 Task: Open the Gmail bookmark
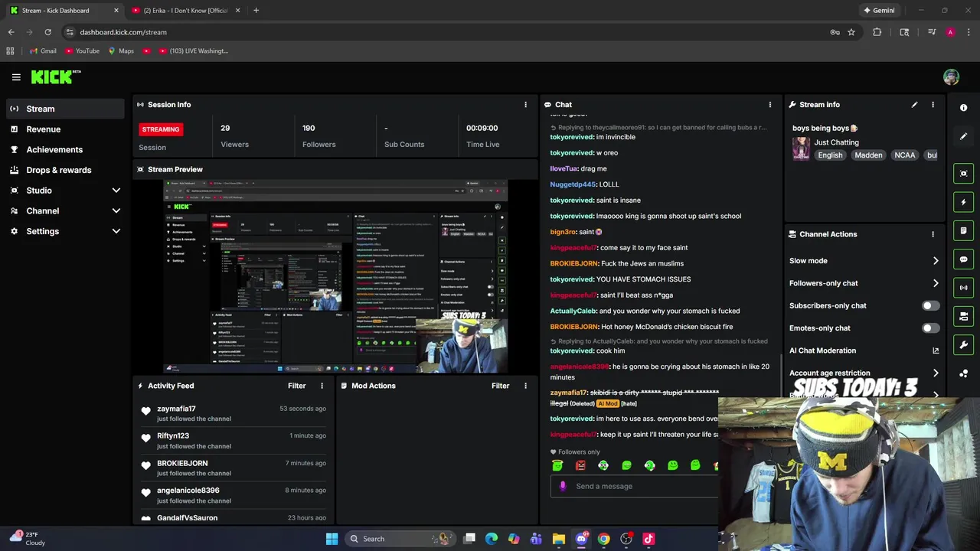pos(43,51)
